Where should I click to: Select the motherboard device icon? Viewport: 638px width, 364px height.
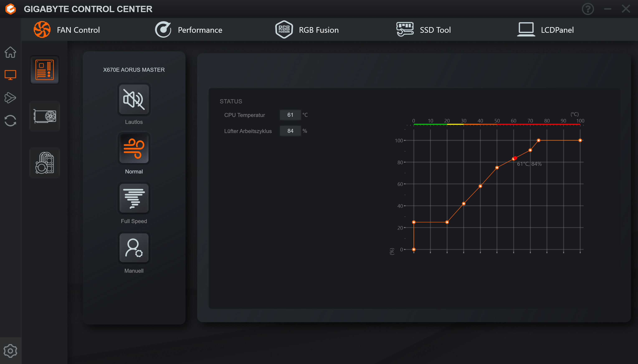(x=44, y=70)
